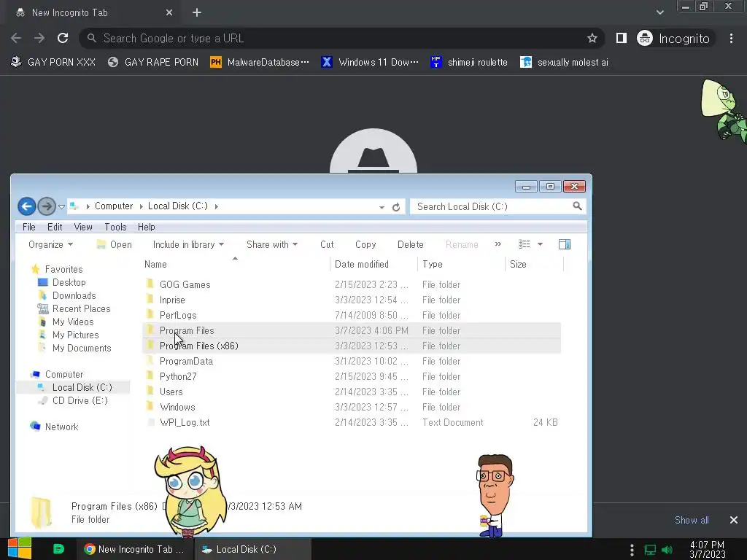Open the View menu in Explorer
The height and width of the screenshot is (560, 747).
coord(83,227)
